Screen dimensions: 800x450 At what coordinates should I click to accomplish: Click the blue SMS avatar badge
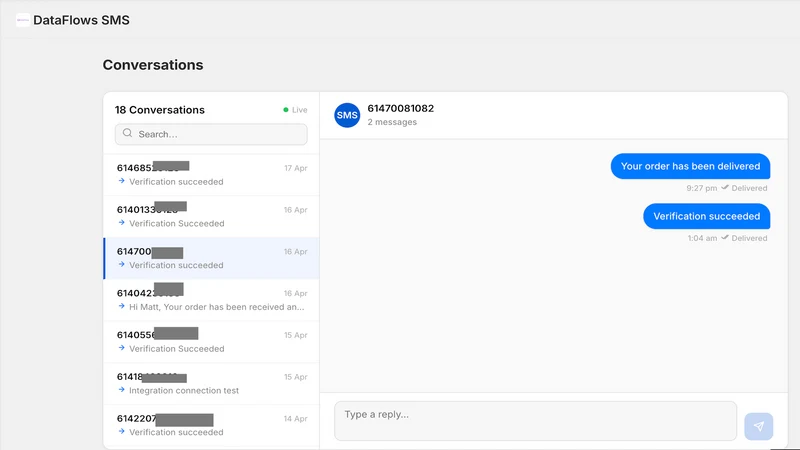(x=347, y=115)
